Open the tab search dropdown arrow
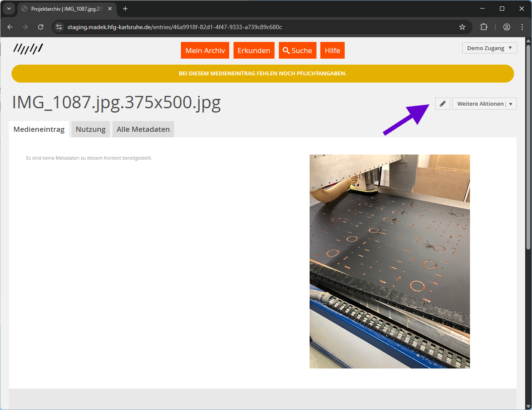This screenshot has width=532, height=410. point(9,9)
